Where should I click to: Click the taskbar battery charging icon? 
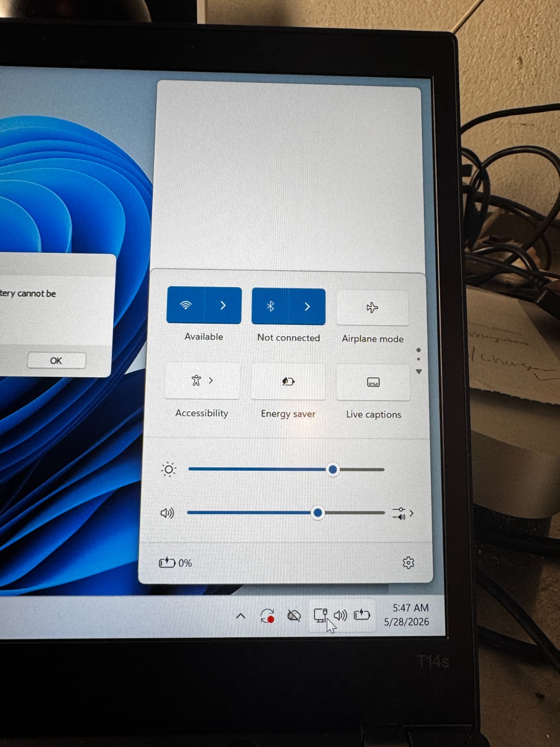(362, 615)
